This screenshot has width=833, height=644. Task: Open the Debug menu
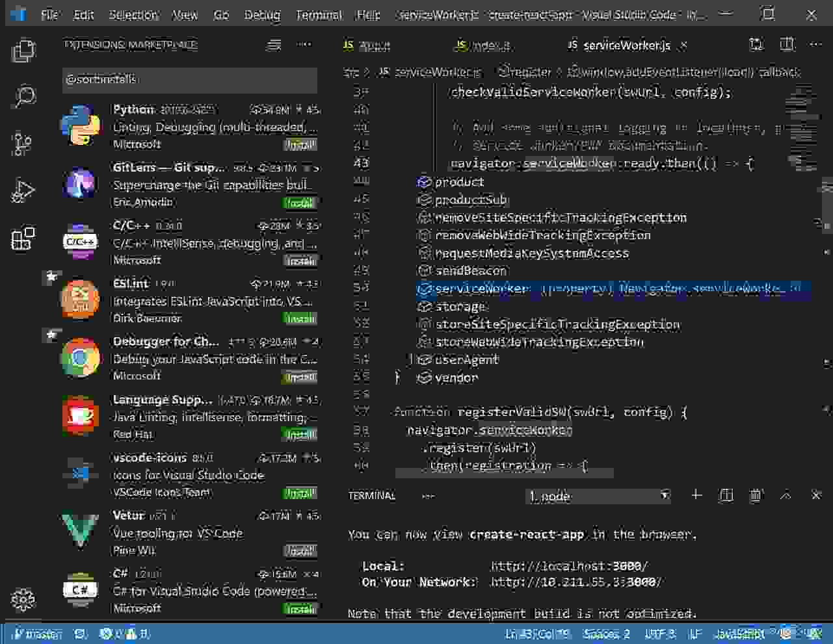262,14
